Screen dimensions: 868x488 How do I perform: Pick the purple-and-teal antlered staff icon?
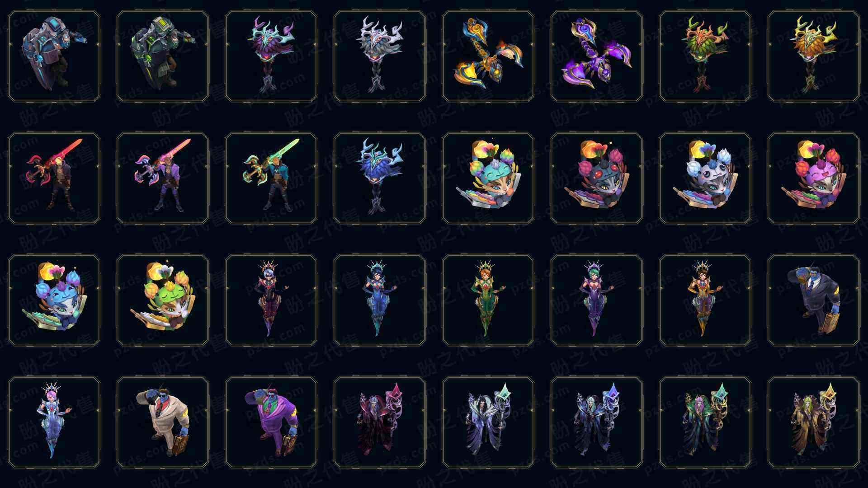pyautogui.click(x=271, y=56)
